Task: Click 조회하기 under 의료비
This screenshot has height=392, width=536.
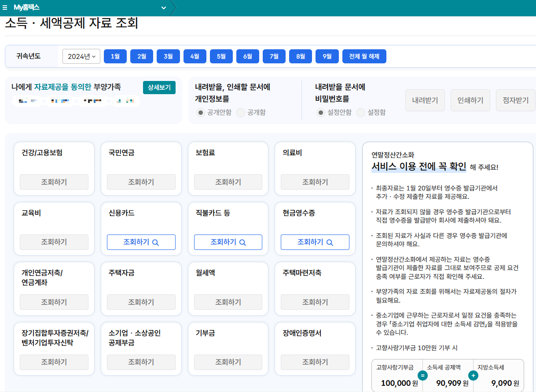Action: click(315, 182)
